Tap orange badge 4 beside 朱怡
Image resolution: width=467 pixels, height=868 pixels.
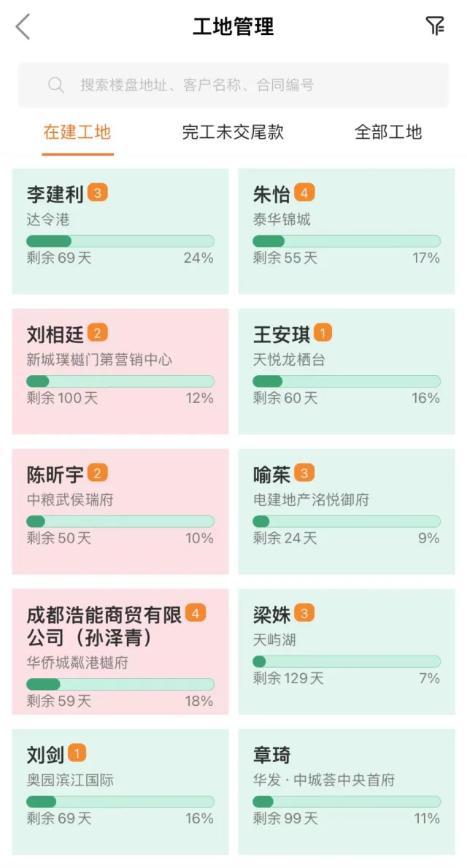(304, 193)
